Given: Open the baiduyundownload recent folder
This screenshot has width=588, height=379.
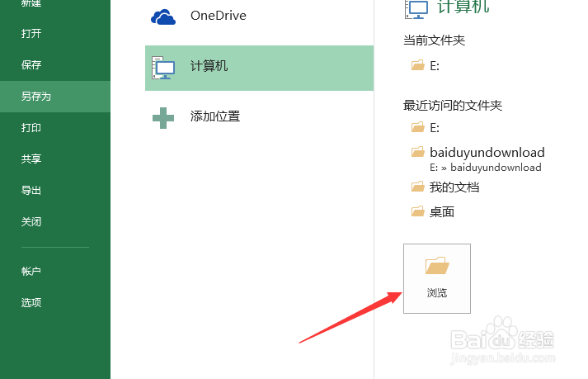Looking at the screenshot, I should (x=487, y=153).
